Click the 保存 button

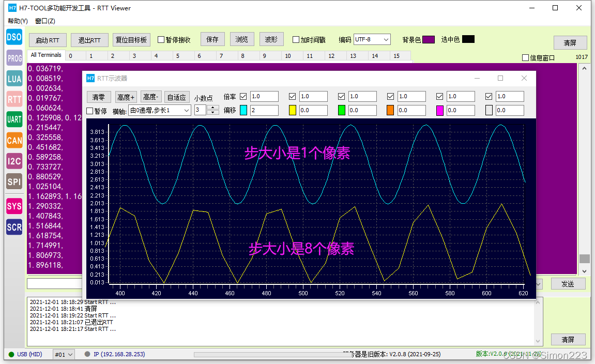(212, 39)
